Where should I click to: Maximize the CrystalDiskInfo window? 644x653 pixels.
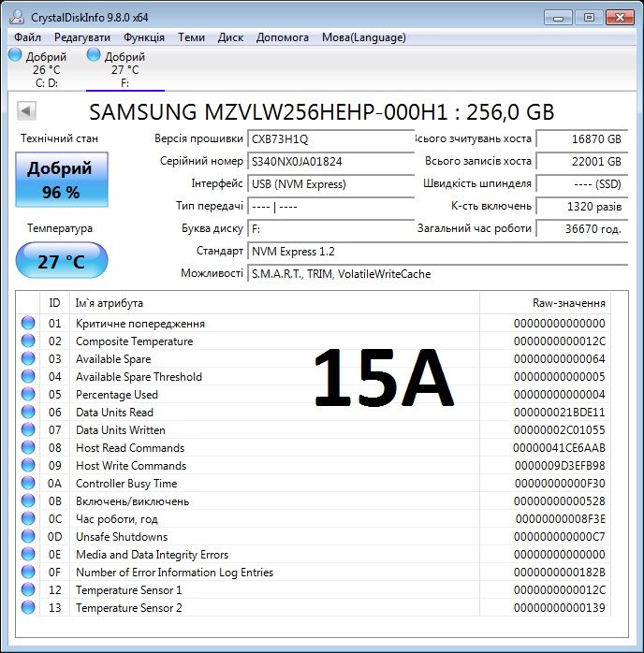point(589,18)
